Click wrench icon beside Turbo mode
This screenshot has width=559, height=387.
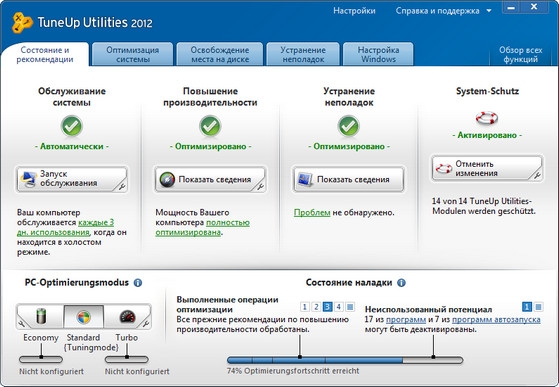tap(146, 324)
